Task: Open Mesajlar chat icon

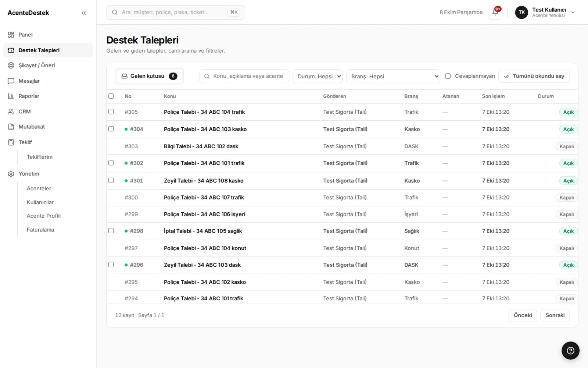Action: click(x=11, y=81)
